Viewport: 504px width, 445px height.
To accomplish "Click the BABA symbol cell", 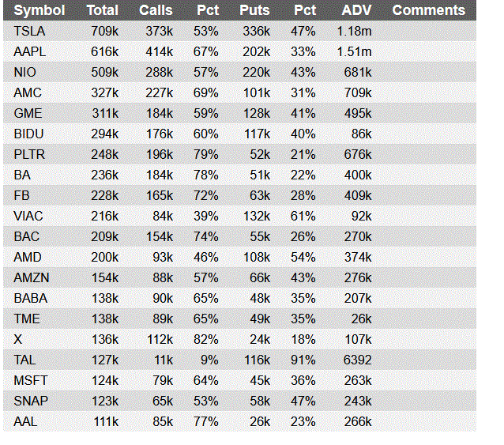I will coord(30,298).
